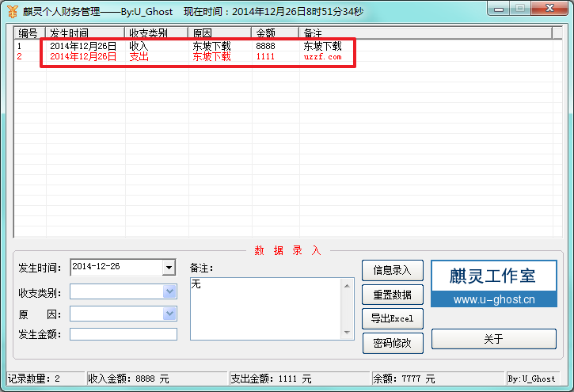Click the 收支类别 column header

pos(156,33)
